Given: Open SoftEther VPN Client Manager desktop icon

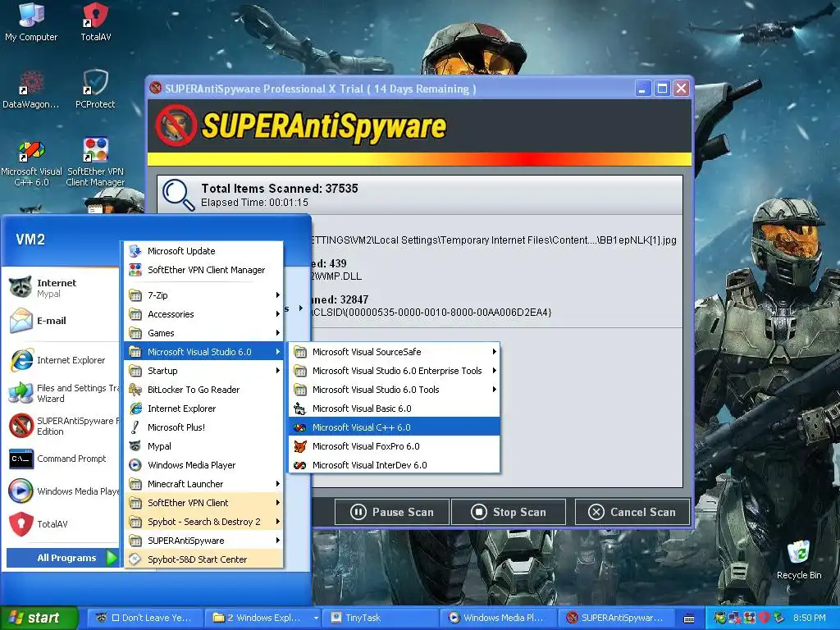Looking at the screenshot, I should click(x=95, y=162).
